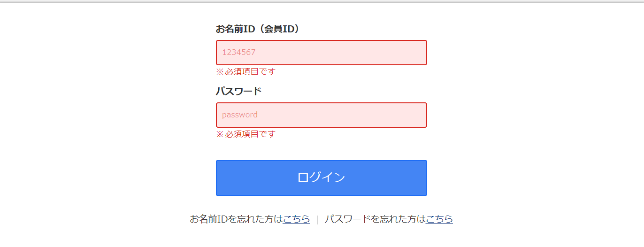Open こちら link for forgotten password
Screen dimensions: 644x247
439,219
